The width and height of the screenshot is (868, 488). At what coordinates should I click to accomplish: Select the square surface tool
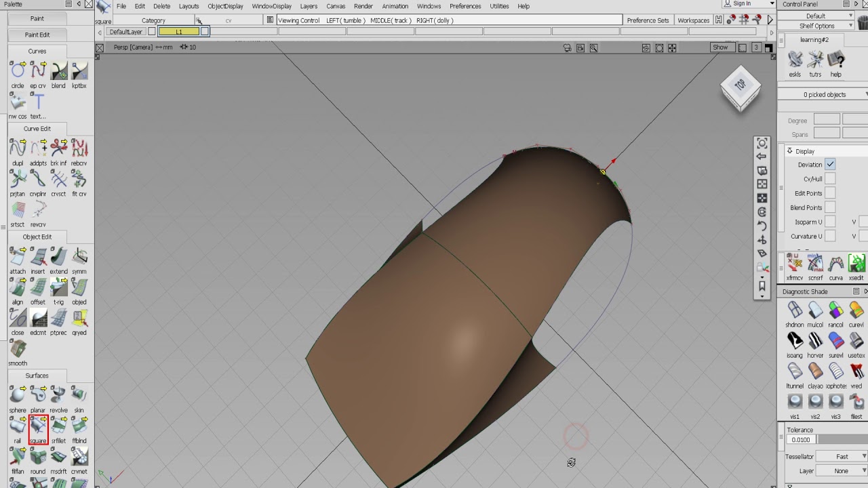[38, 430]
